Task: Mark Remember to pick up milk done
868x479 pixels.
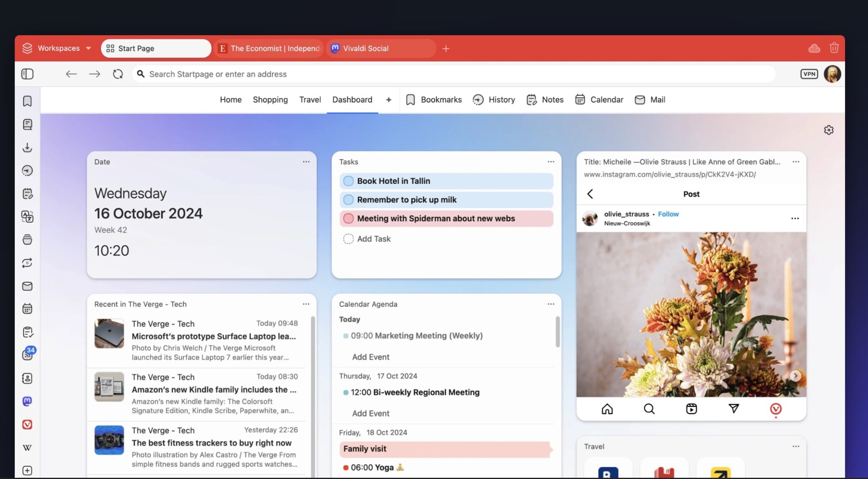Action: (348, 200)
